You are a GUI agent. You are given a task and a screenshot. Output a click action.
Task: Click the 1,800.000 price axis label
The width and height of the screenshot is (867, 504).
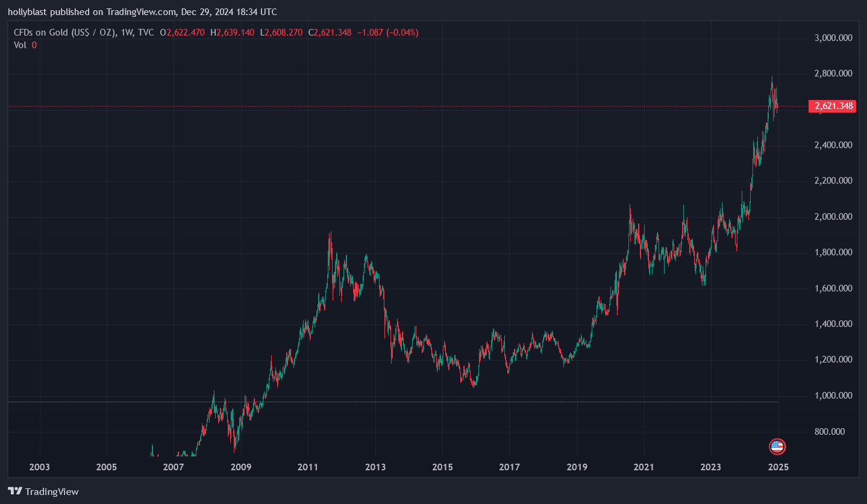(834, 252)
